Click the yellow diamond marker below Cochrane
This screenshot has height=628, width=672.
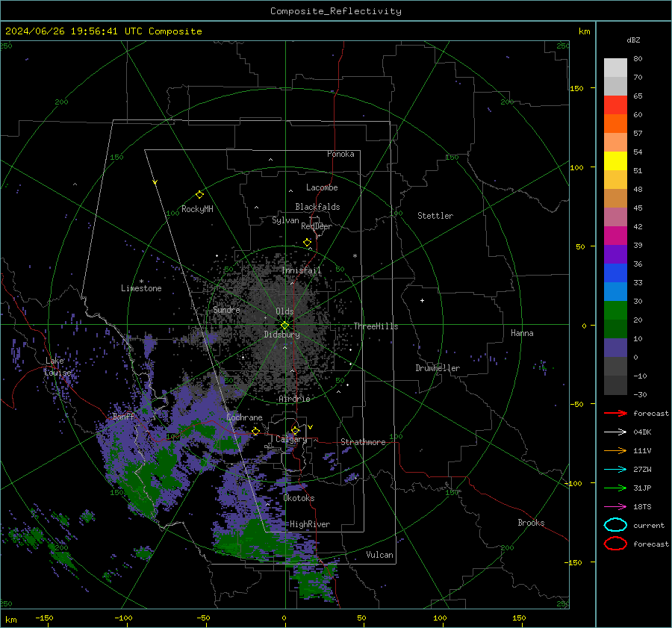tap(255, 431)
